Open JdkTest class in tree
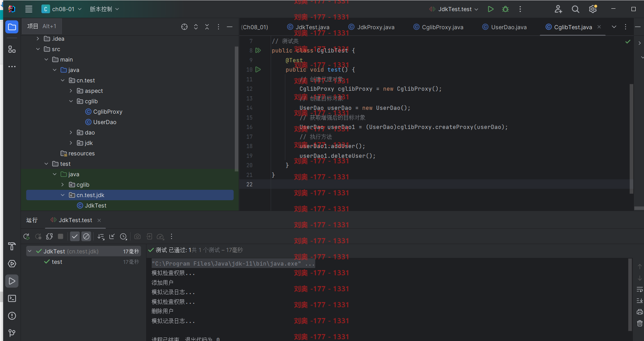The width and height of the screenshot is (644, 341). pos(92,205)
